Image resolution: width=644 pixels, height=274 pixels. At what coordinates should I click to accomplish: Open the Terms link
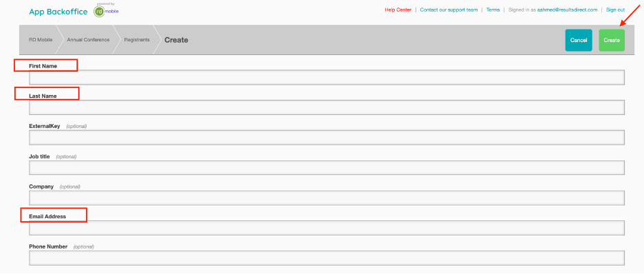pyautogui.click(x=493, y=10)
